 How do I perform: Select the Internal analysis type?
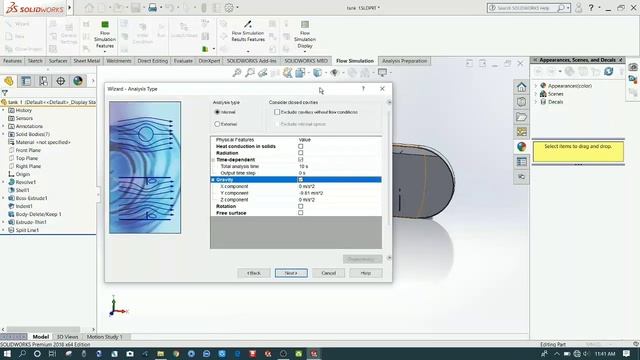tap(217, 112)
